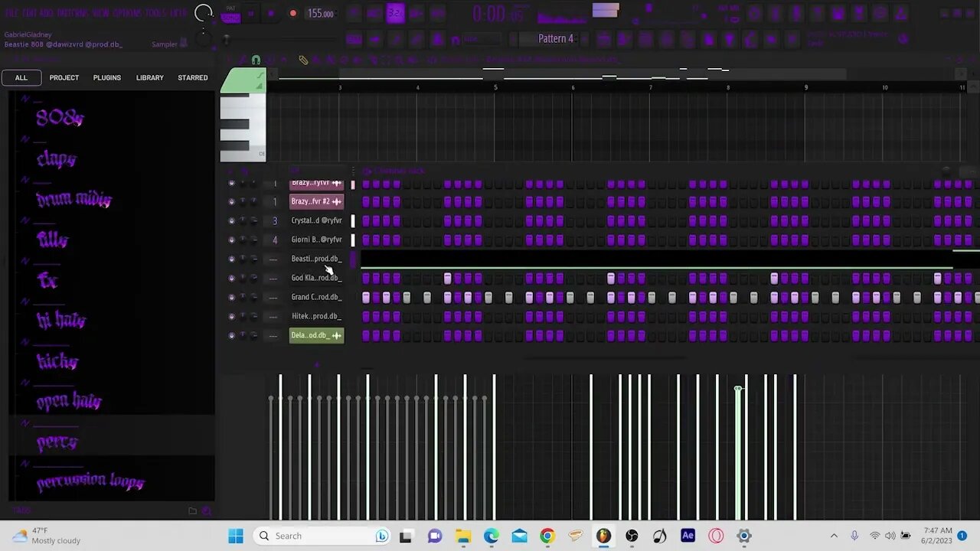Expand the percussion loops folder
This screenshot has height=551, width=980.
click(x=90, y=482)
